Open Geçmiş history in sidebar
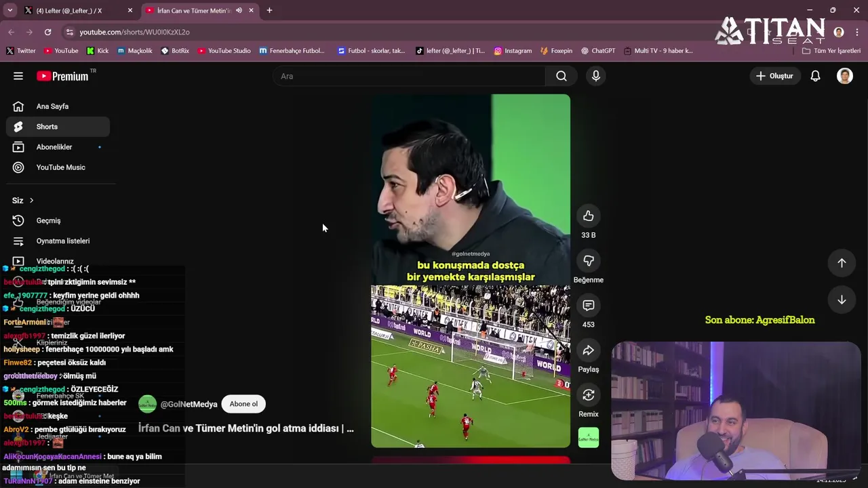This screenshot has width=868, height=488. click(x=58, y=220)
